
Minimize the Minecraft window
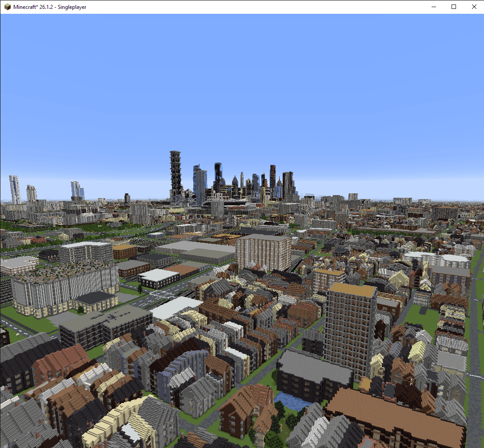pos(434,7)
